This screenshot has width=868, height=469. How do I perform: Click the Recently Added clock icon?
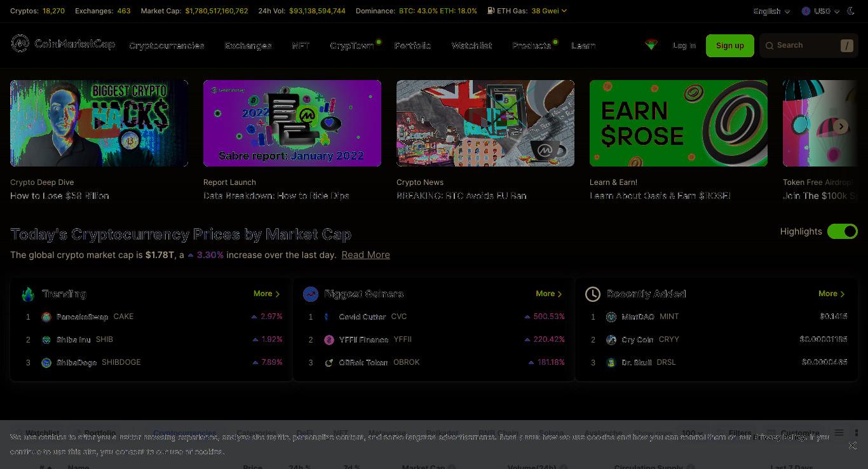click(x=593, y=294)
